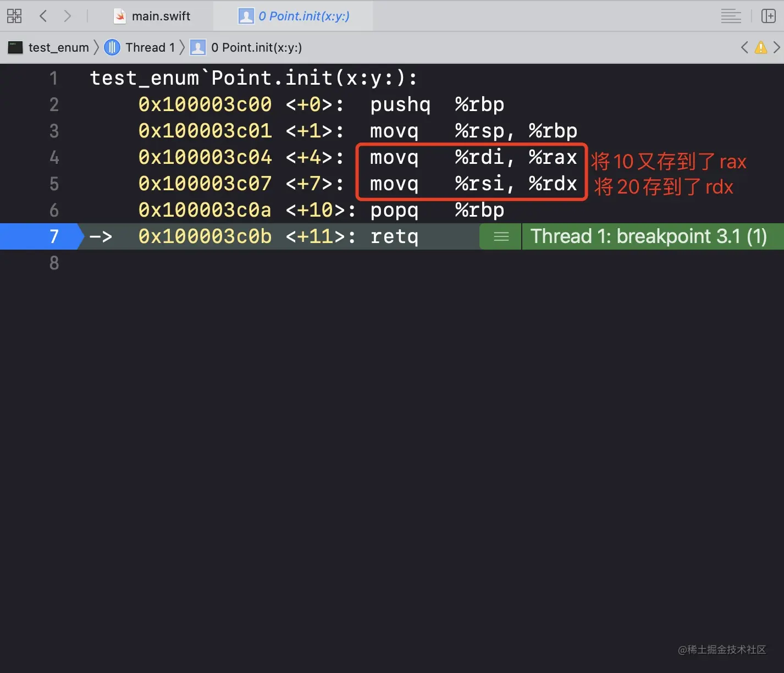
Task: Click the popq instruction
Action: [394, 210]
